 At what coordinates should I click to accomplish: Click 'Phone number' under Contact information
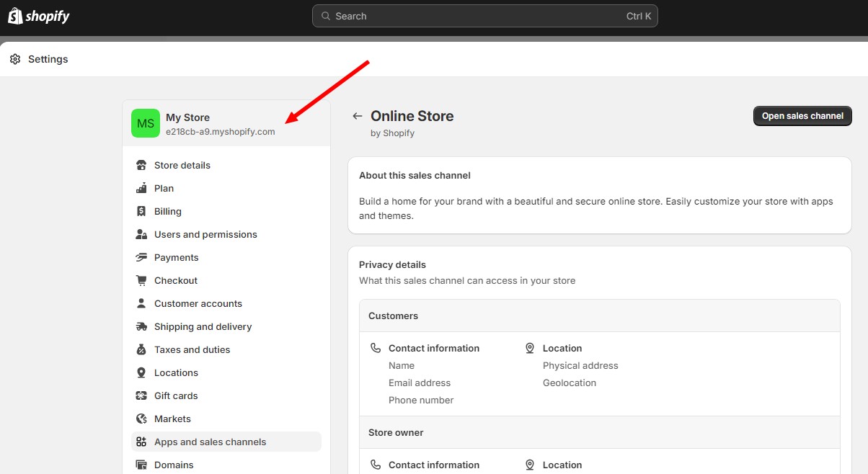click(x=421, y=400)
